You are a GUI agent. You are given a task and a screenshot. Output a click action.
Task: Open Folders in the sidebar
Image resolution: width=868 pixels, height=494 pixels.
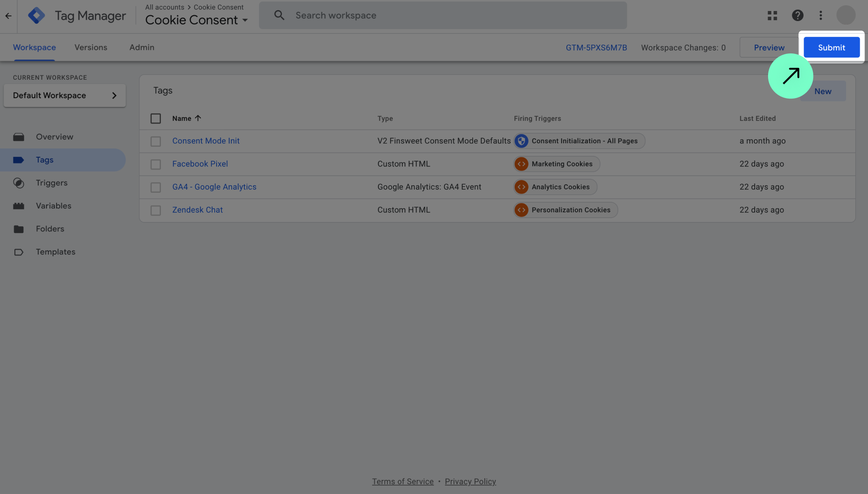[x=63, y=229]
